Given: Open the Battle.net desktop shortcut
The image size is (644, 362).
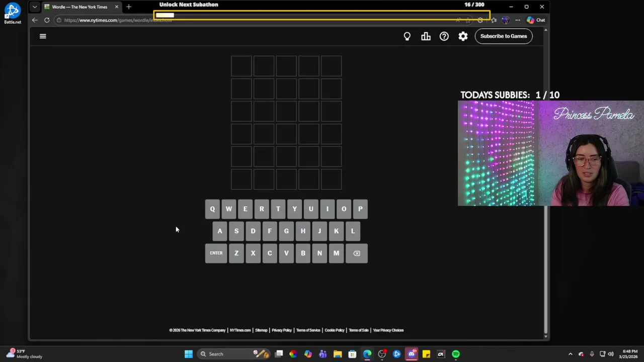Looking at the screenshot, I should point(13,14).
